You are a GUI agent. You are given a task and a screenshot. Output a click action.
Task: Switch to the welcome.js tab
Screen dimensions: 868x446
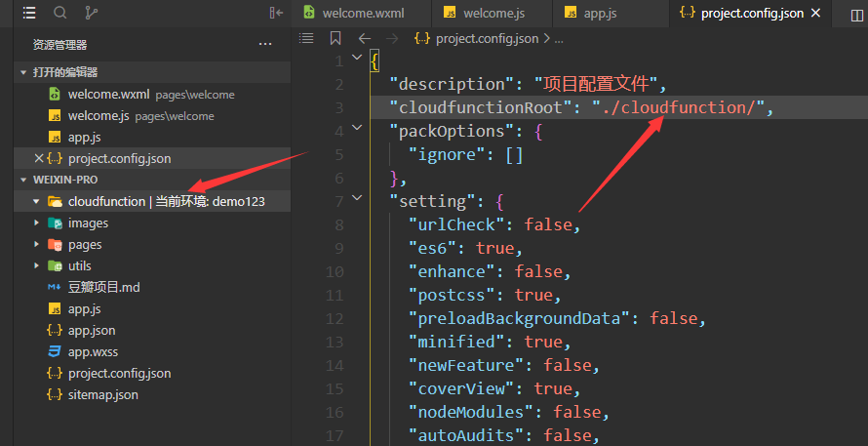click(x=493, y=14)
